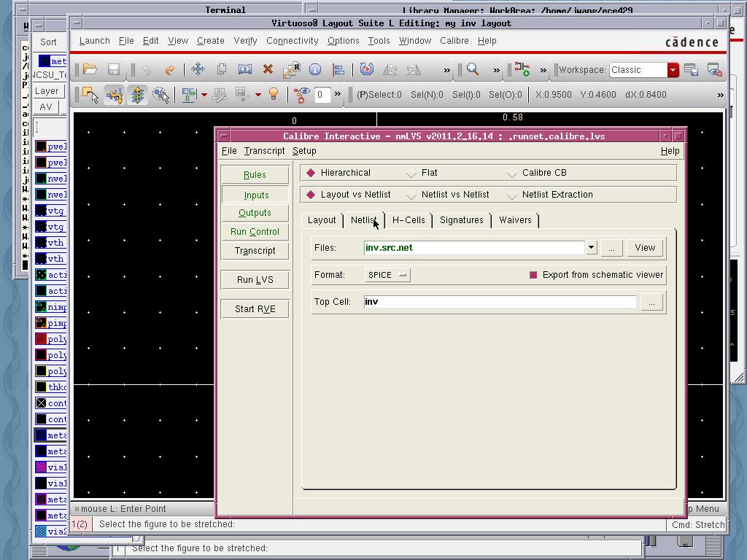Open the Calibre menu in Virtuoso
The width and height of the screenshot is (747, 560).
[x=454, y=41]
